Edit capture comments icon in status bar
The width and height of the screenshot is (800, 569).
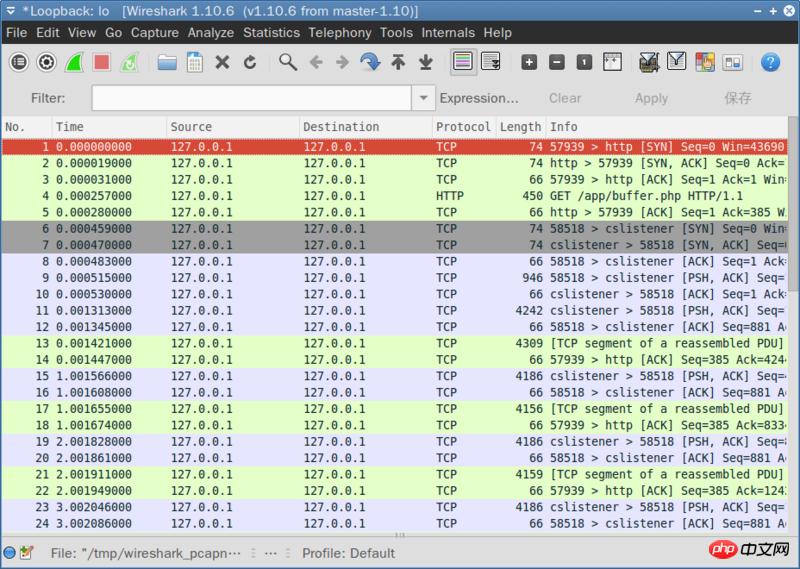point(27,553)
